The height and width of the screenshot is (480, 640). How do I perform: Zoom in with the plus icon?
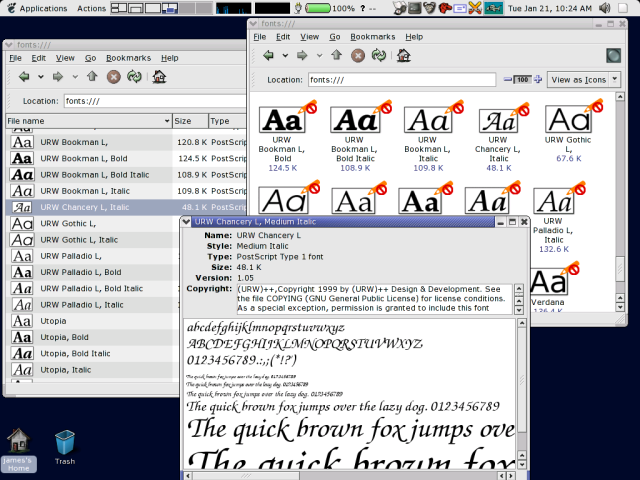point(538,80)
